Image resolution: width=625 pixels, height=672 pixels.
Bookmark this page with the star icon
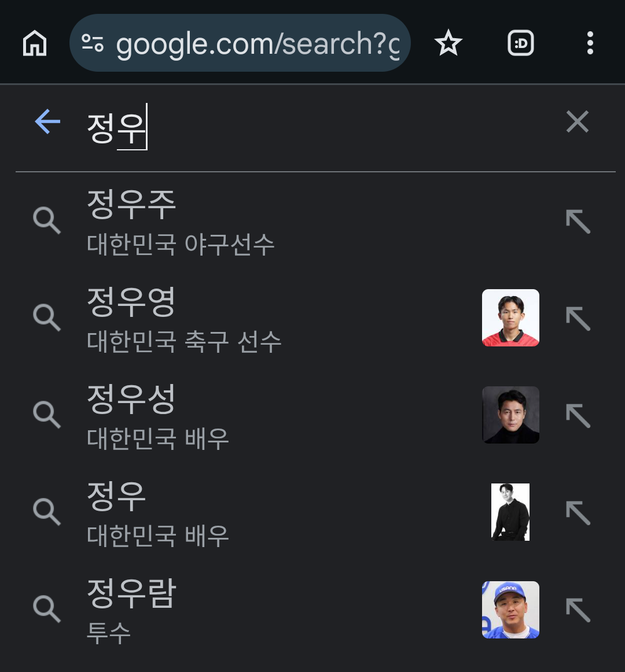pyautogui.click(x=448, y=43)
